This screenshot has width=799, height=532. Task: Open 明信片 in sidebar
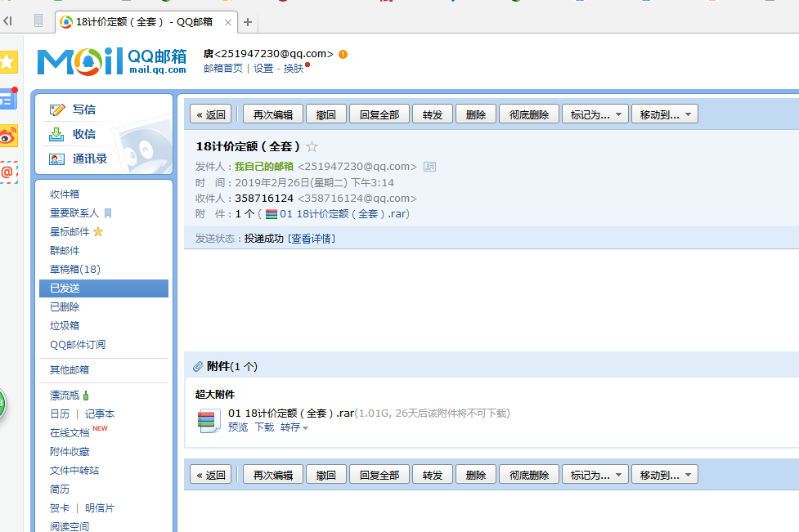click(100, 508)
